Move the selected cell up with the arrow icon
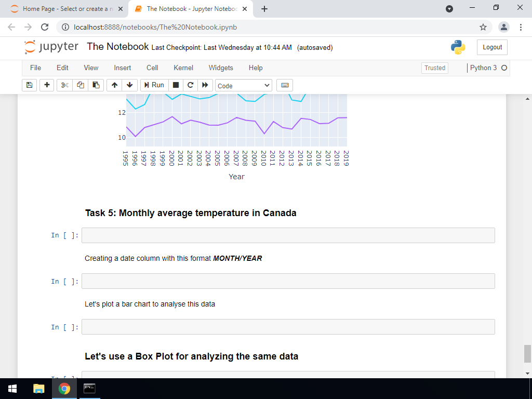 coord(114,85)
